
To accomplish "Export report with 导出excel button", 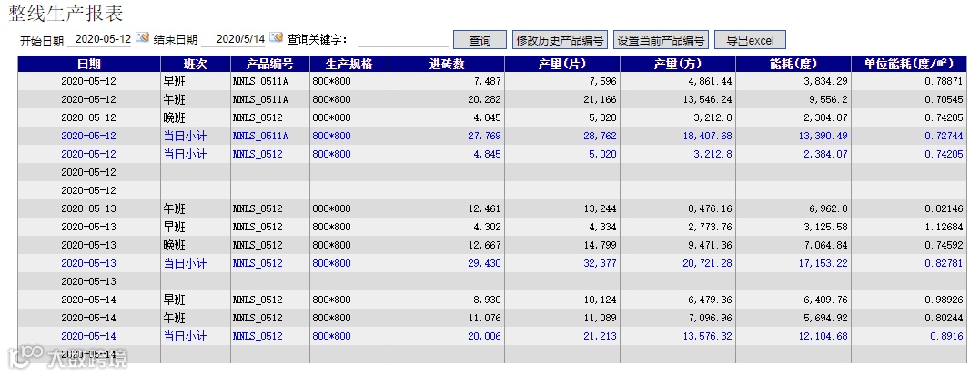I will (750, 40).
